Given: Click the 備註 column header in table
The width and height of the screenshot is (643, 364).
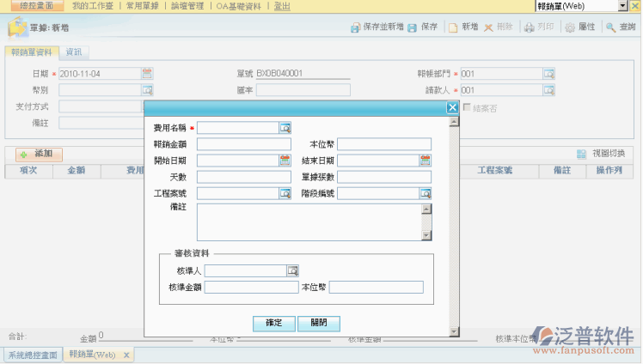Looking at the screenshot, I should coord(562,170).
